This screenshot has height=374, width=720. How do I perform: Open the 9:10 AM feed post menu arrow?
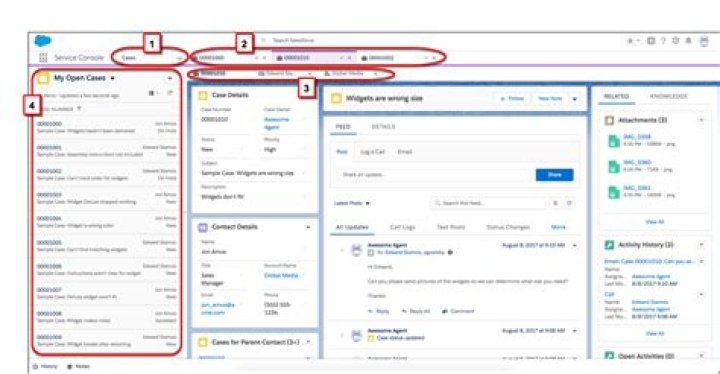click(x=574, y=246)
